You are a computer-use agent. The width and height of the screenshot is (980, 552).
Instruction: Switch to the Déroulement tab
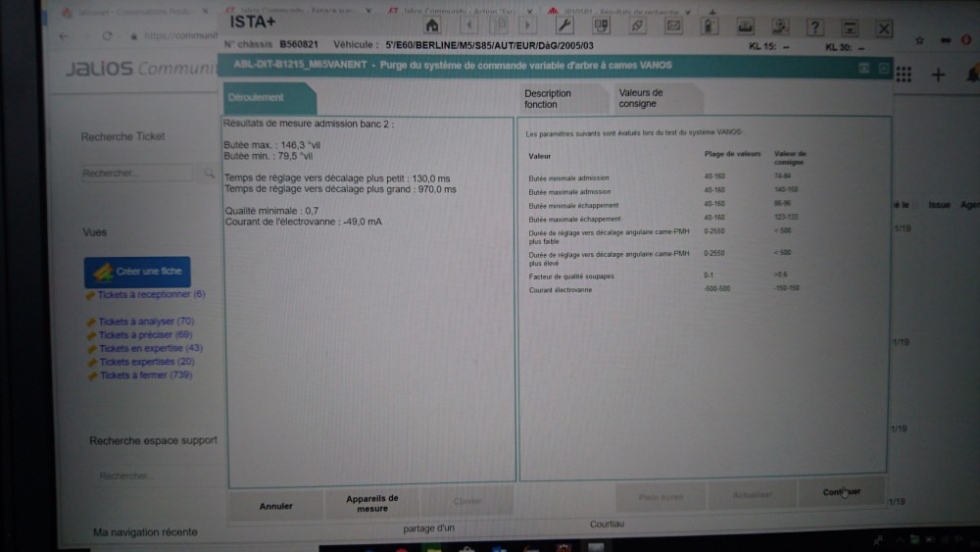pos(270,98)
